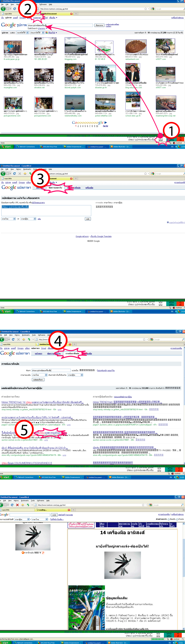This screenshot has height=644, width=185.
Task: Click Stop icon in translated-search window toolbar
Action: pyautogui.click(x=18, y=340)
